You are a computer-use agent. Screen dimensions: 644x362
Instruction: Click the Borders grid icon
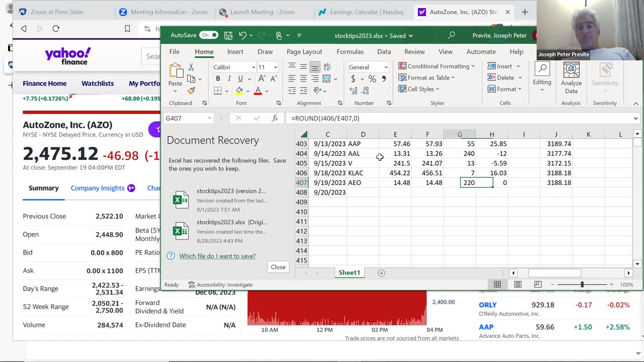click(218, 91)
